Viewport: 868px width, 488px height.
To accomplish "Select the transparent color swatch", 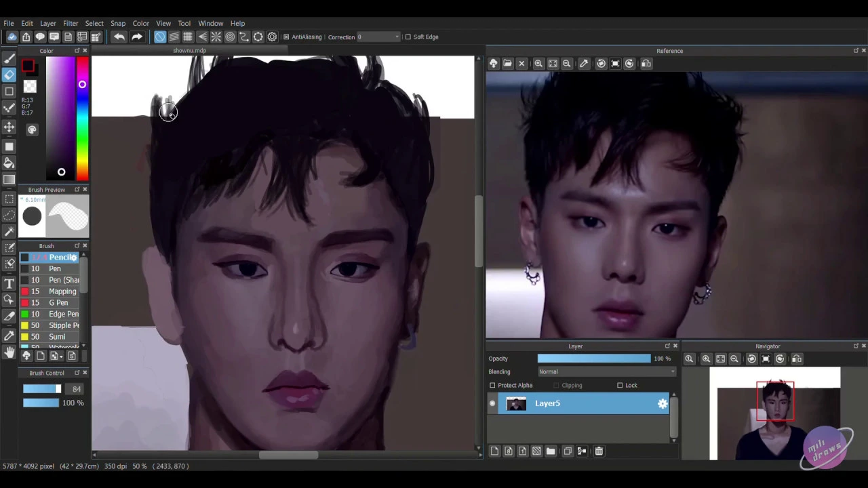I will tap(30, 86).
